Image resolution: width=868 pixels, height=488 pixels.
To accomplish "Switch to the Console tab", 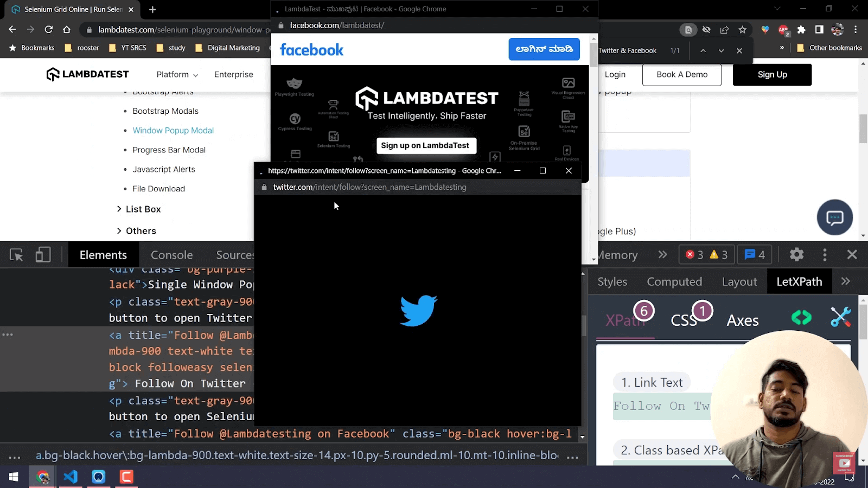I will 171,254.
